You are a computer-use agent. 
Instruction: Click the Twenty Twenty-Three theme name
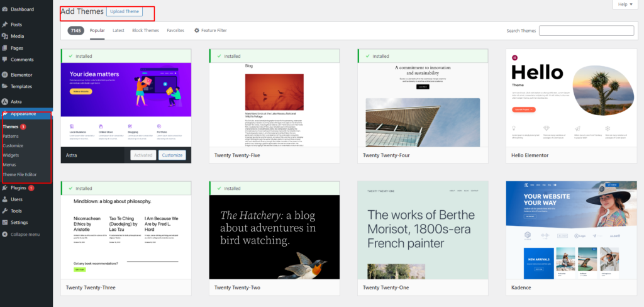[91, 287]
